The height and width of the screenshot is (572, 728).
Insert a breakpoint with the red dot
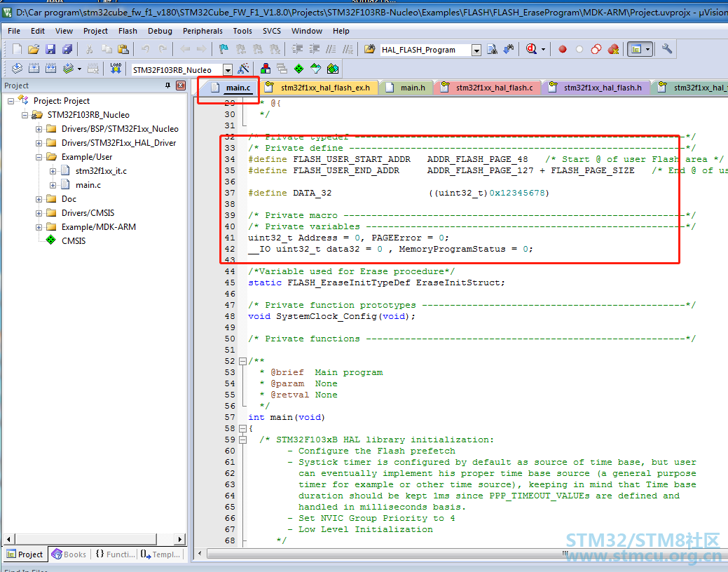(563, 49)
